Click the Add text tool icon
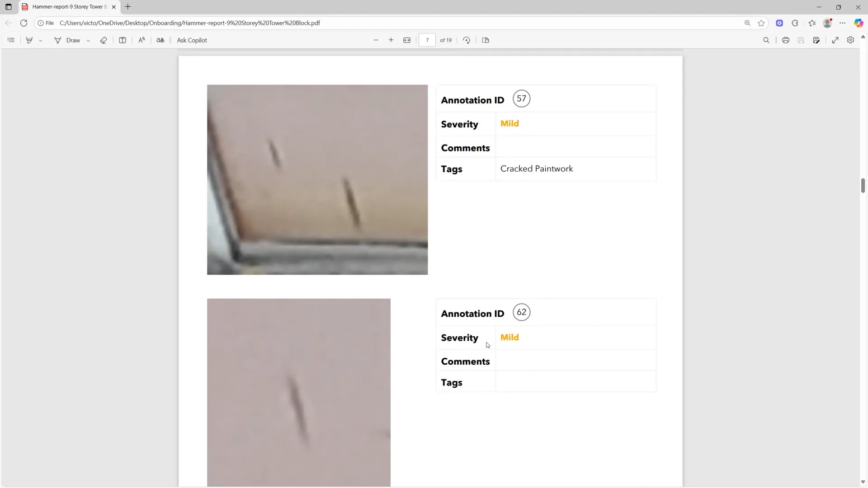 coord(123,40)
